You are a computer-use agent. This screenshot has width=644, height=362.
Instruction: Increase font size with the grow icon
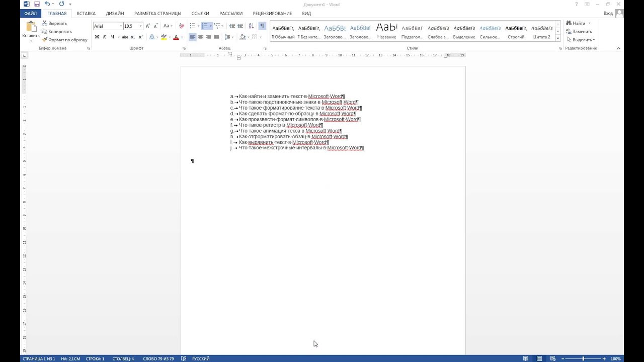pyautogui.click(x=148, y=26)
